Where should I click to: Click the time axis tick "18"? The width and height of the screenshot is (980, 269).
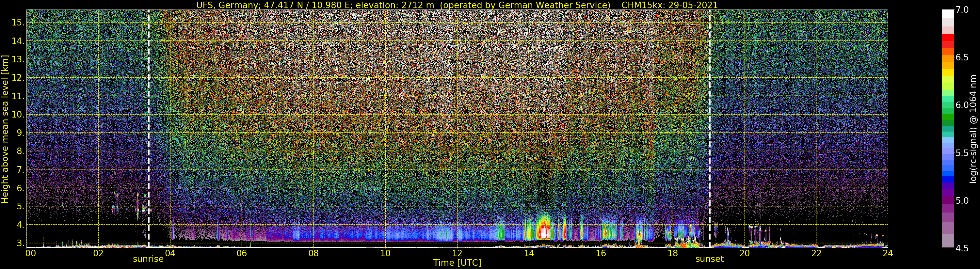click(672, 253)
